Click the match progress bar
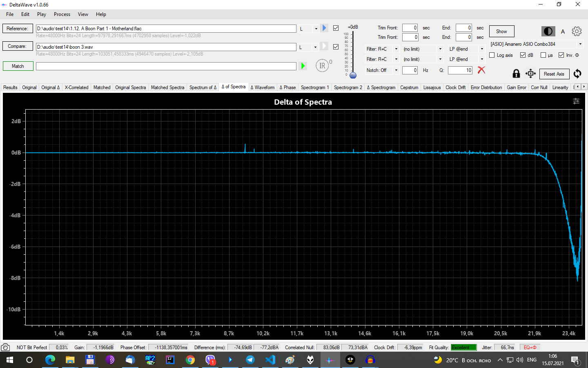Screen dimensions: 588x368 coord(166,66)
